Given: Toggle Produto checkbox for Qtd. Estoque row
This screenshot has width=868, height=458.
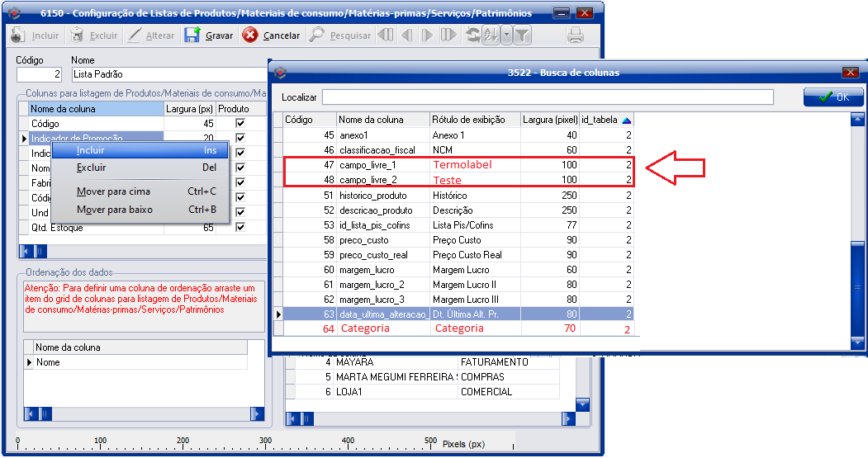Looking at the screenshot, I should tap(240, 228).
